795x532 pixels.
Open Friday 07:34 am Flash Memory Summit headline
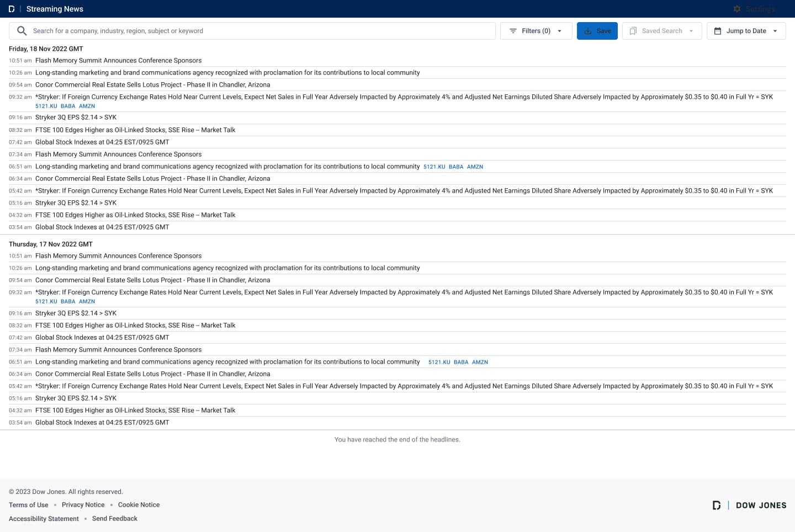click(x=119, y=155)
